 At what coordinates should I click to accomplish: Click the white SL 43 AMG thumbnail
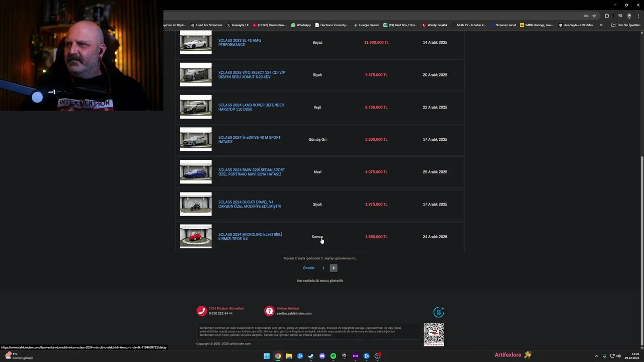pyautogui.click(x=196, y=43)
